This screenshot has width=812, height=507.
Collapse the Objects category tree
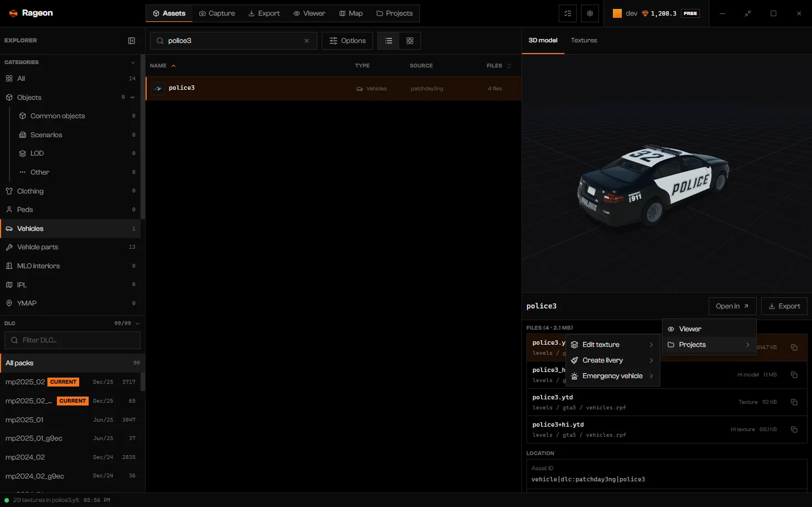click(x=133, y=98)
